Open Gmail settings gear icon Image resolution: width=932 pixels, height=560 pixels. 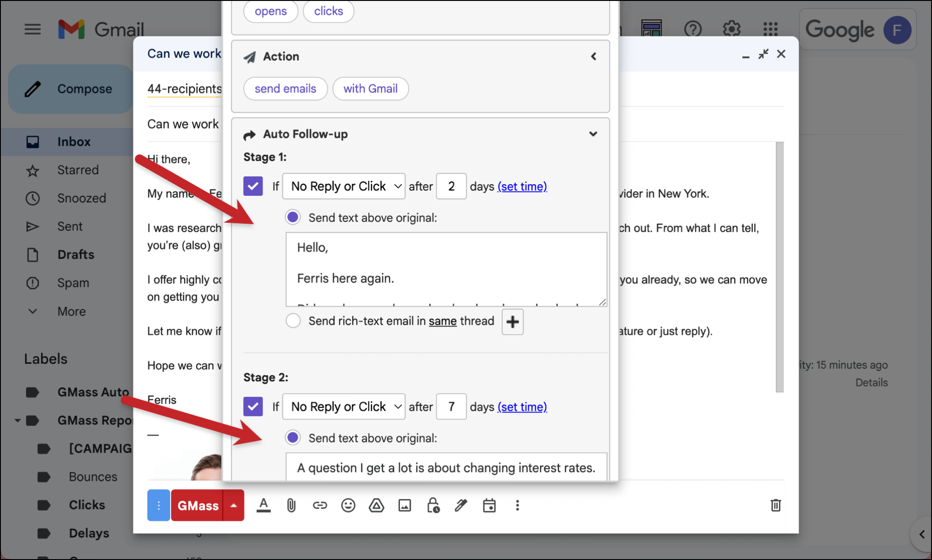[732, 29]
